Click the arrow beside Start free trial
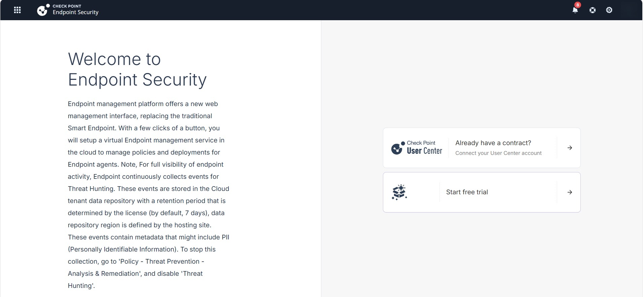The width and height of the screenshot is (644, 297). [570, 192]
